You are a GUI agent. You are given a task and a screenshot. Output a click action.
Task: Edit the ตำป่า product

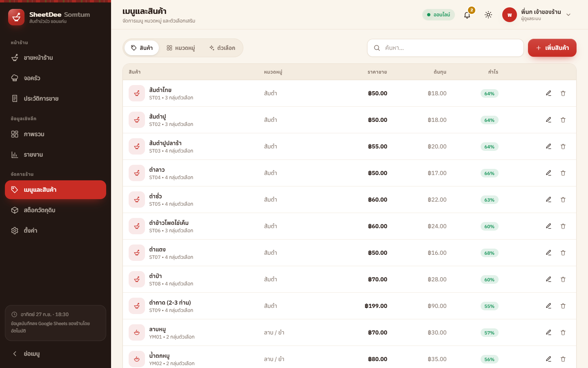click(548, 279)
